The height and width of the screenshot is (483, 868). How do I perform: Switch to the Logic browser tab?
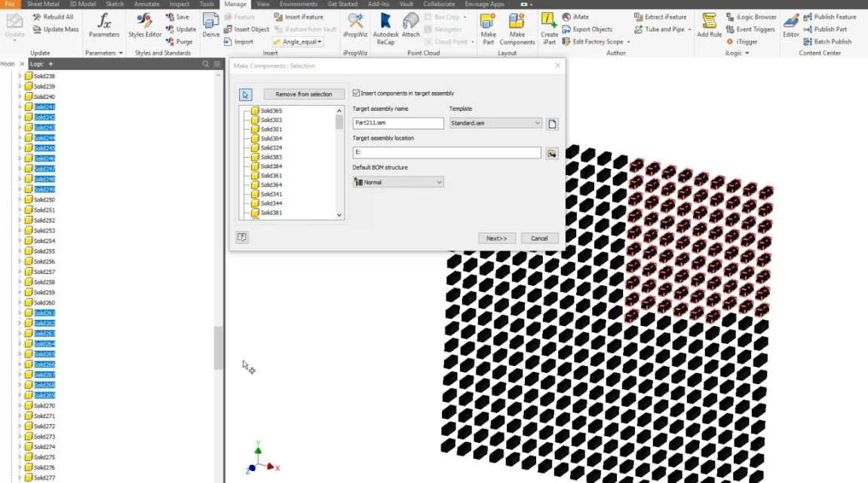pyautogui.click(x=36, y=64)
